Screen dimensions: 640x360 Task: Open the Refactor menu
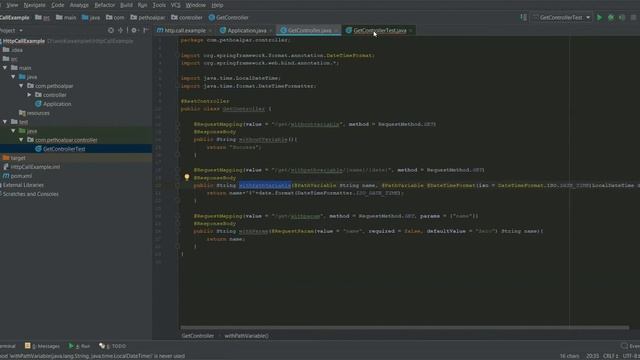(x=104, y=5)
